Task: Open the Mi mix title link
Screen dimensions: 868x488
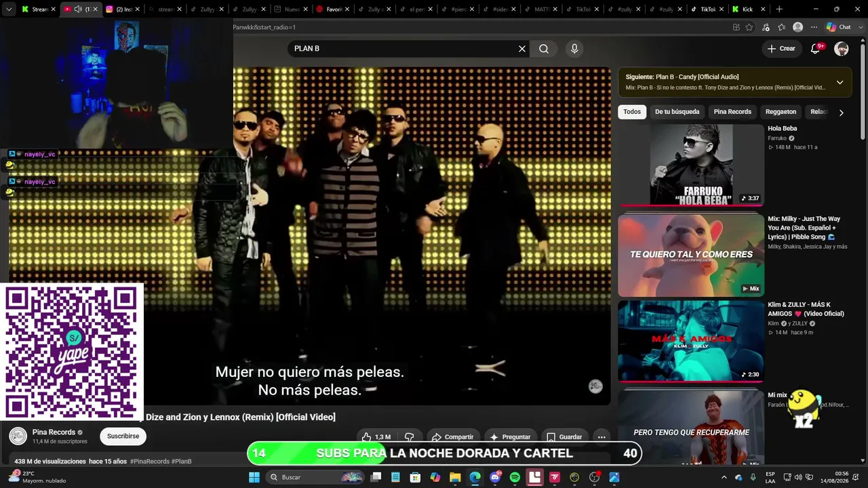Action: tap(777, 395)
